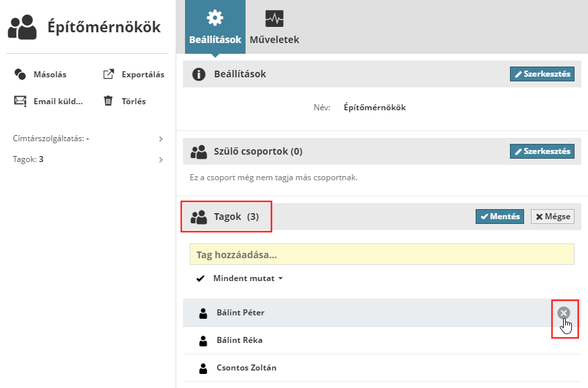The height and width of the screenshot is (388, 588).
Task: Click Szerkesztés in the Beállítások section
Action: [x=542, y=74]
